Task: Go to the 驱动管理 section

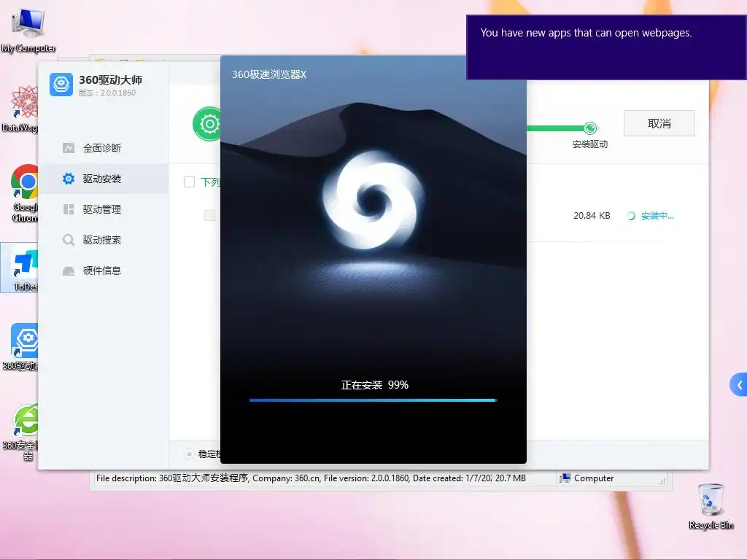Action: point(102,209)
